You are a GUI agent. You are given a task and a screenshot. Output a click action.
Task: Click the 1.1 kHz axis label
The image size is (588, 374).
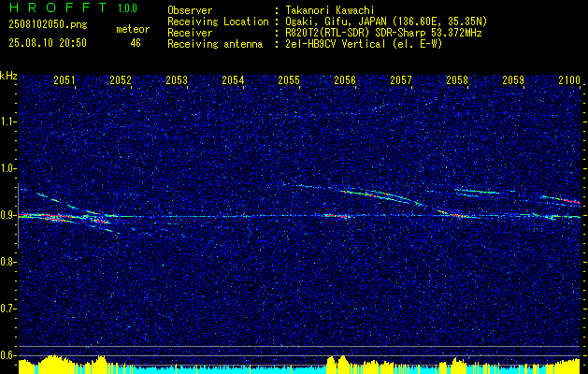click(x=7, y=122)
